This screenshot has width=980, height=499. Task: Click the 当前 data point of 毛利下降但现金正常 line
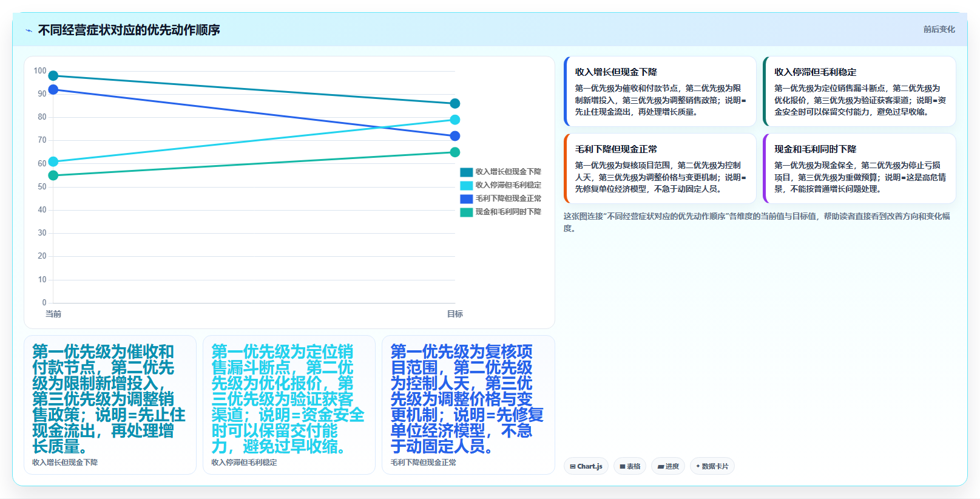click(x=53, y=90)
